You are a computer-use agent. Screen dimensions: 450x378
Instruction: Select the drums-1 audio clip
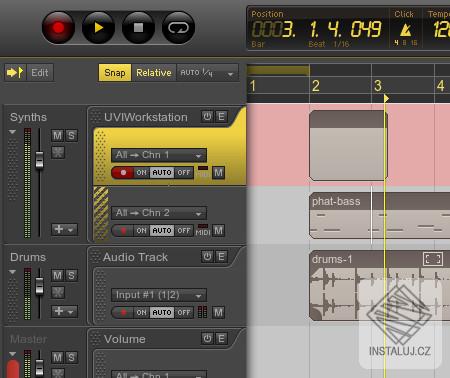379,285
